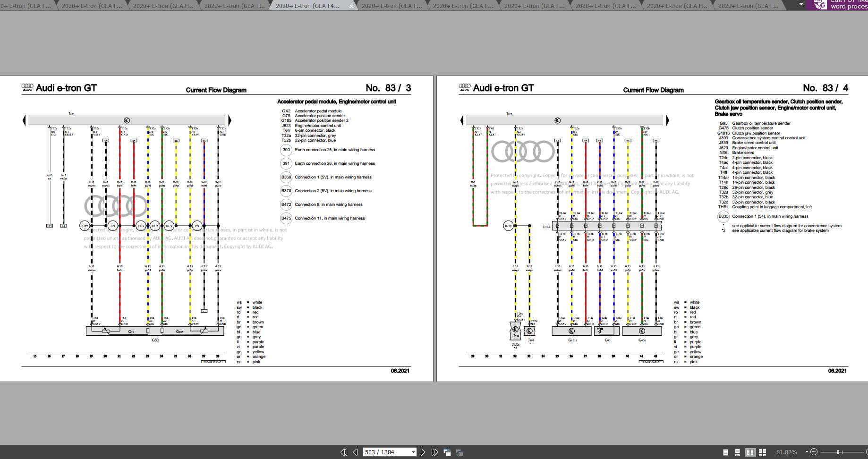868x459 pixels.
Task: Go back to the previous view
Action: 447,452
